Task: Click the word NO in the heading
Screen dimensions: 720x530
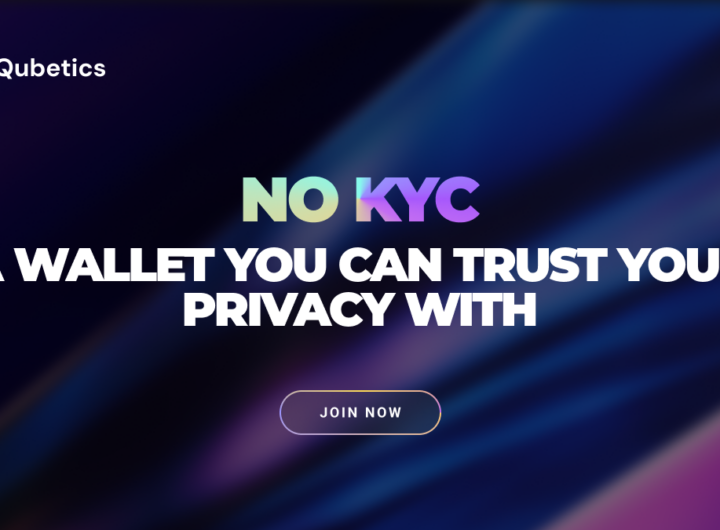Action: 291,200
